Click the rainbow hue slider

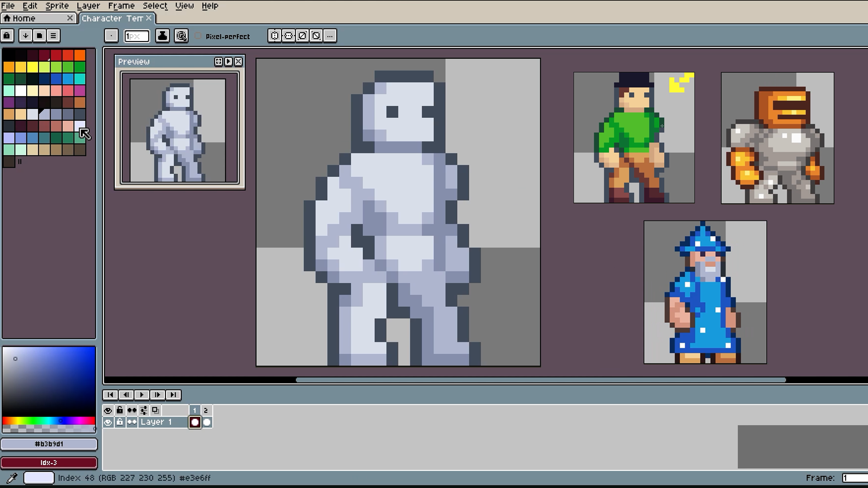pos(49,421)
